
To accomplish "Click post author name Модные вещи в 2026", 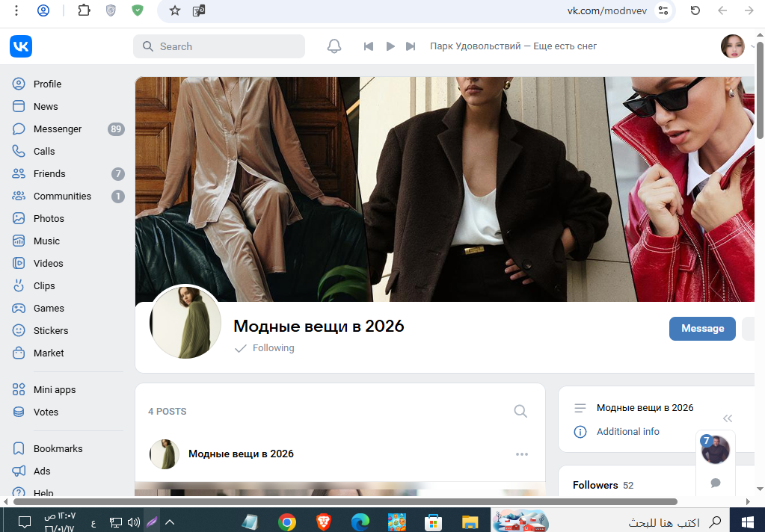I will pyautogui.click(x=241, y=454).
